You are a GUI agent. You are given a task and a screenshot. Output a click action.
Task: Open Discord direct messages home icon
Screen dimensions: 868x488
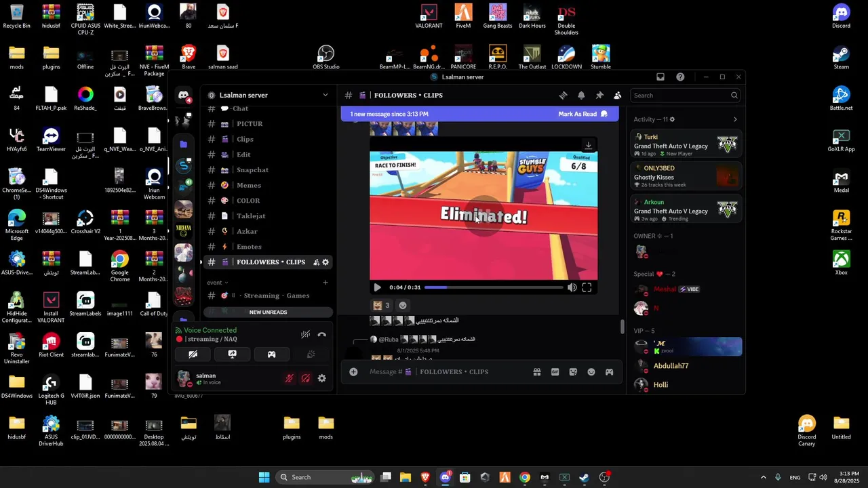tap(184, 96)
